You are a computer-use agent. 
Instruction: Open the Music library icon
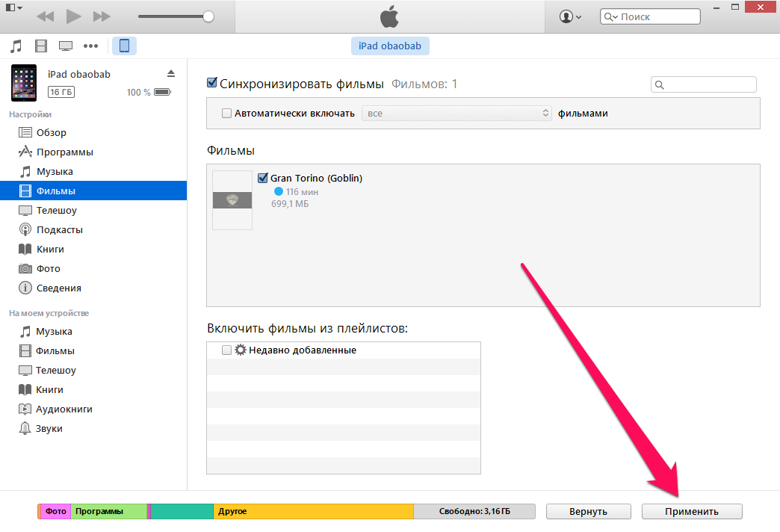tap(16, 46)
